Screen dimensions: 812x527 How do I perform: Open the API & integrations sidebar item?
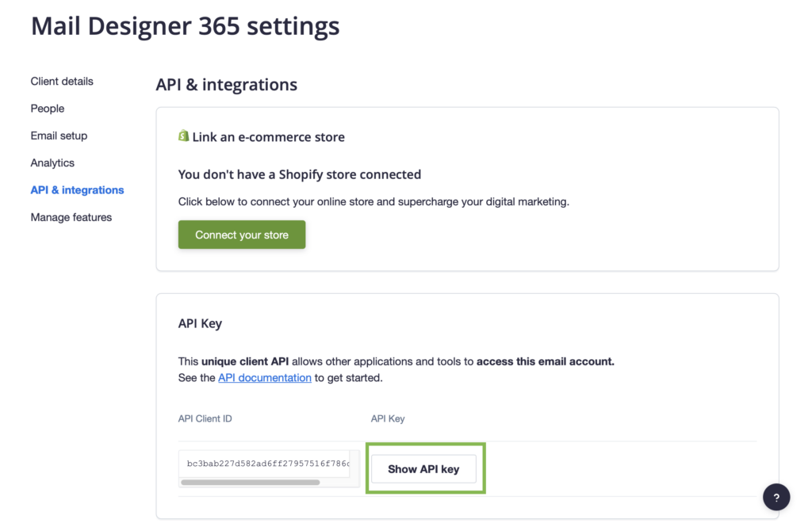77,190
